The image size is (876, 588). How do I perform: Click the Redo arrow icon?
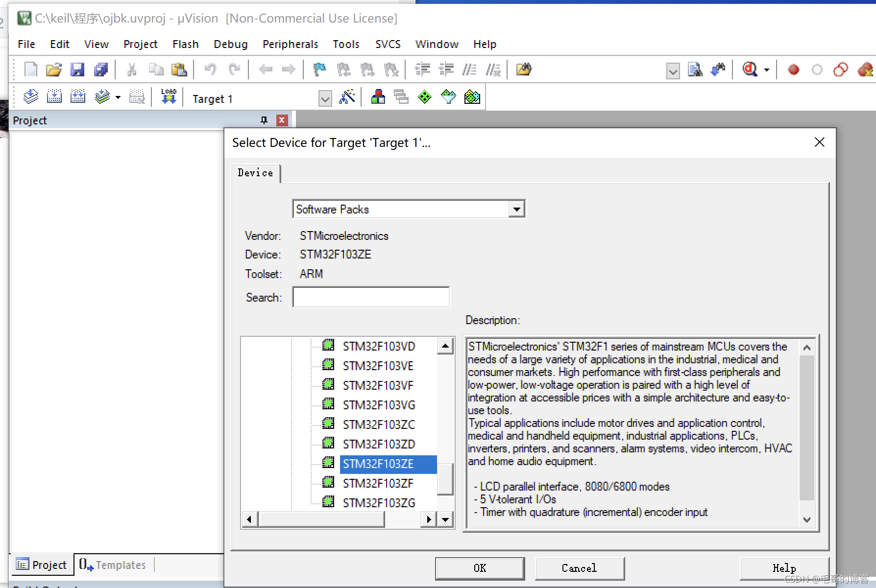click(234, 70)
